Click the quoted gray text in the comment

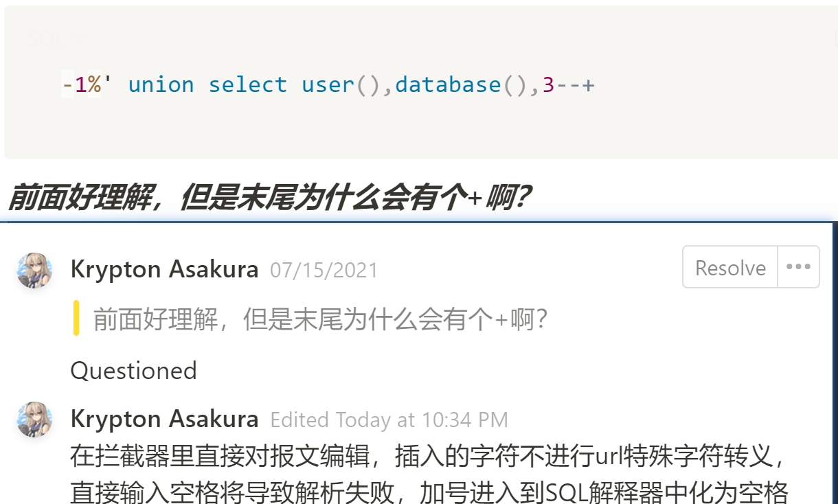[320, 319]
